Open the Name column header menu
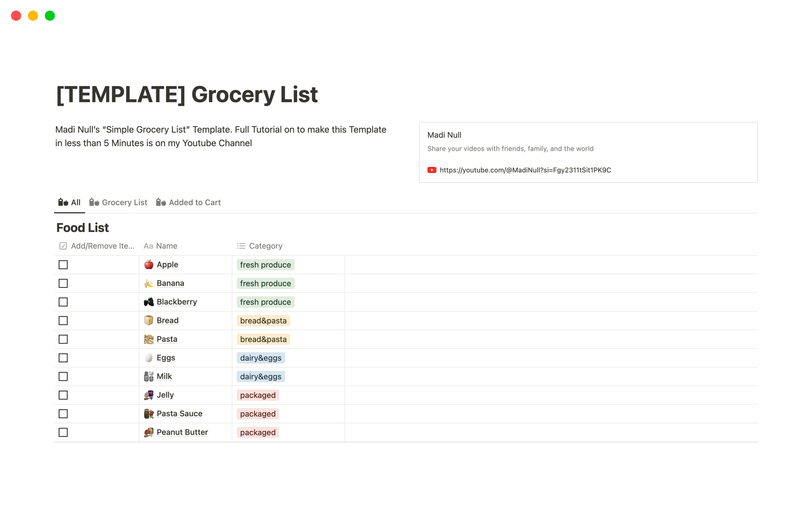Screen dimensions: 812x508 [166, 246]
